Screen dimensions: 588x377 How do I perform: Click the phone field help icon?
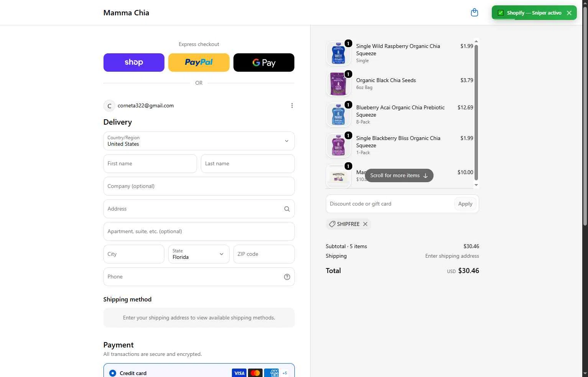click(x=287, y=277)
